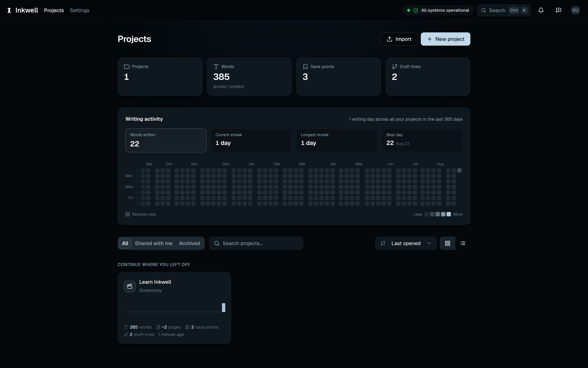Screen dimensions: 588x368
Task: Open the notifications bell
Action: [x=541, y=10]
